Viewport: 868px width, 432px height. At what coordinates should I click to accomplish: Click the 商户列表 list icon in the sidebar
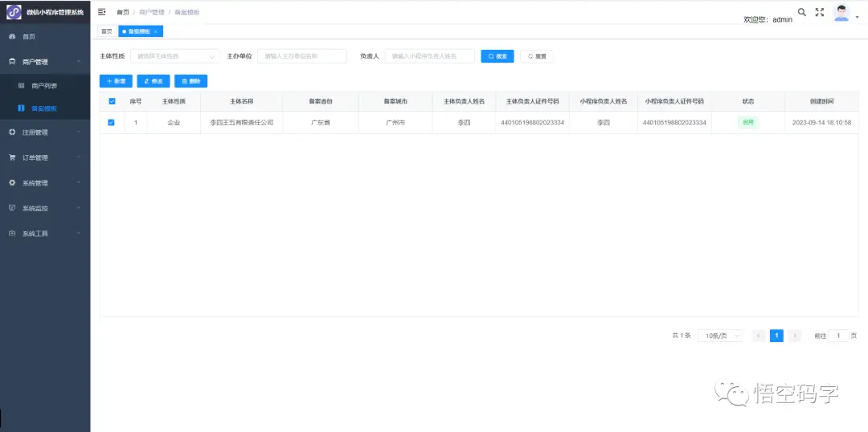21,86
